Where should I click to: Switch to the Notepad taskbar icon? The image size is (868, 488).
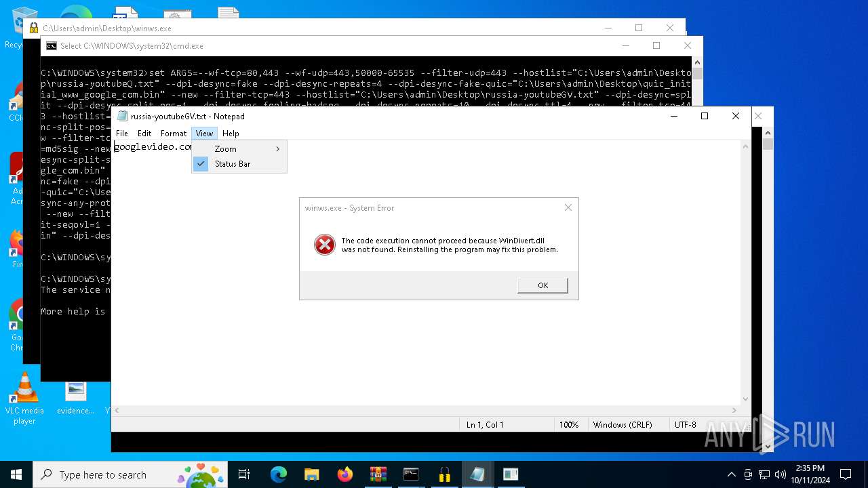point(477,474)
